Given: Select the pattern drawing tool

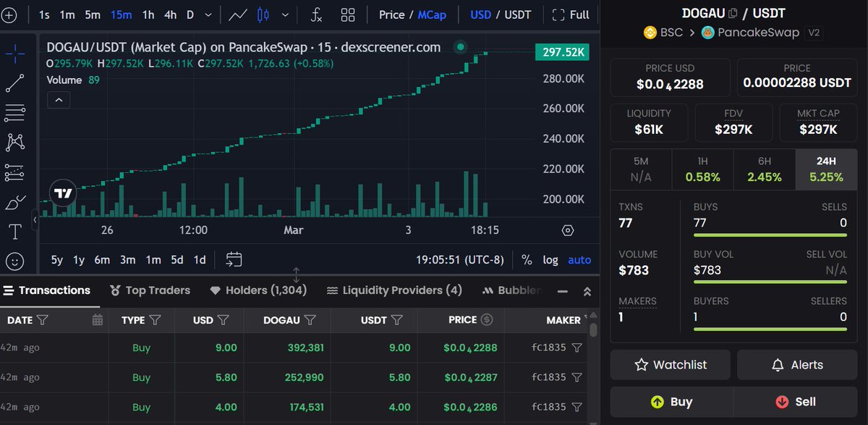Looking at the screenshot, I should coord(15,143).
